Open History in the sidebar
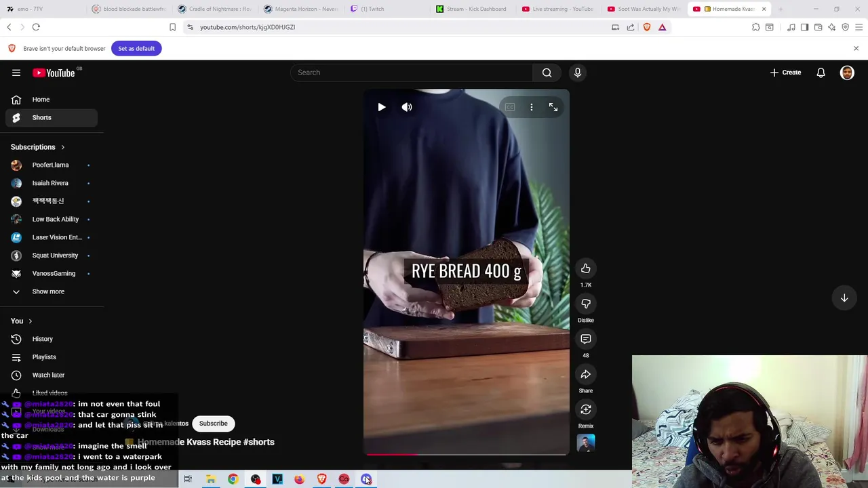This screenshot has height=488, width=868. coord(52,339)
